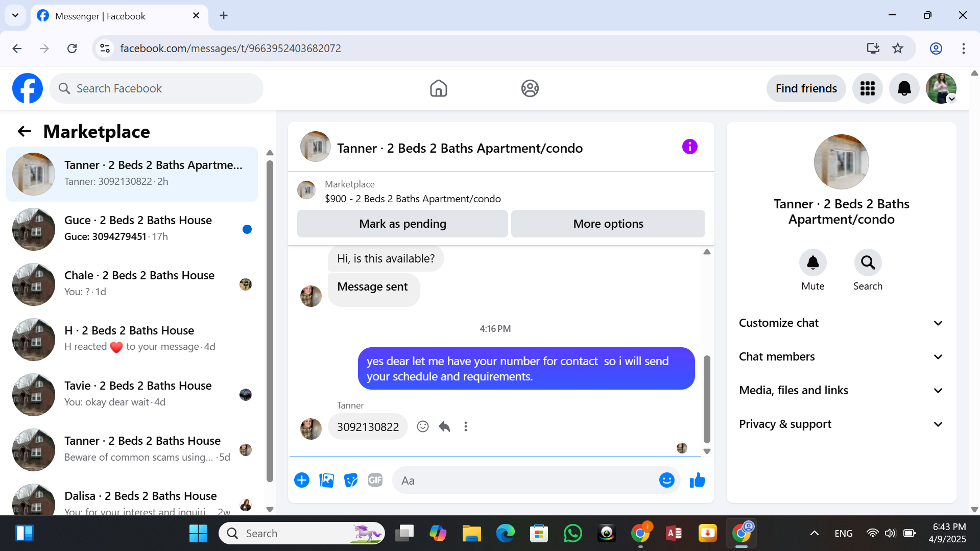Open the emoji picker in message box
Image resolution: width=980 pixels, height=551 pixels.
pyautogui.click(x=666, y=480)
